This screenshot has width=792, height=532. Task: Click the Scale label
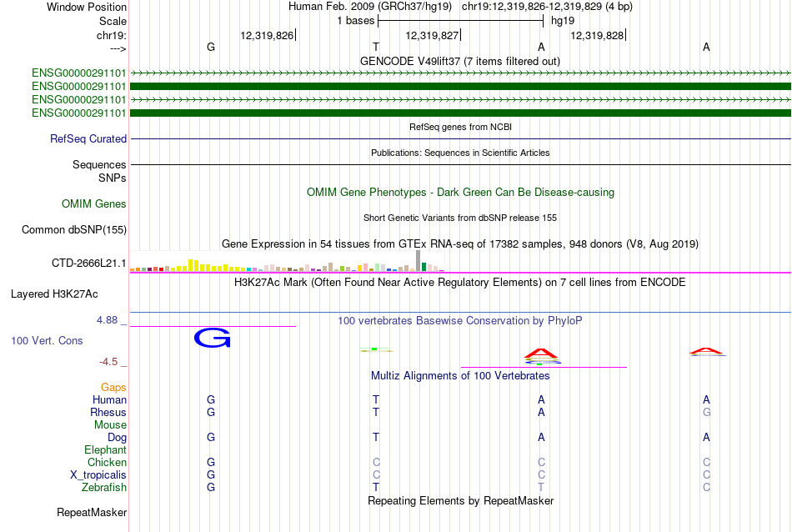(x=113, y=21)
